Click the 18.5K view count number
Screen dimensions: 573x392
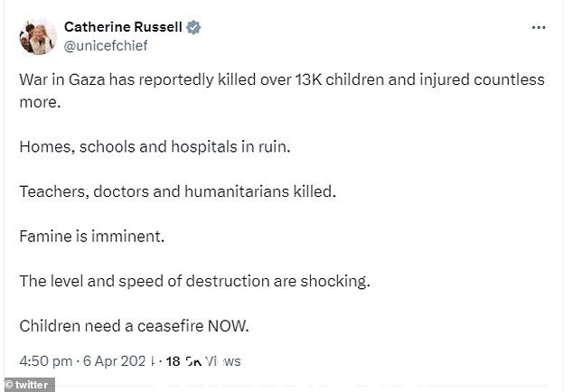(x=183, y=361)
